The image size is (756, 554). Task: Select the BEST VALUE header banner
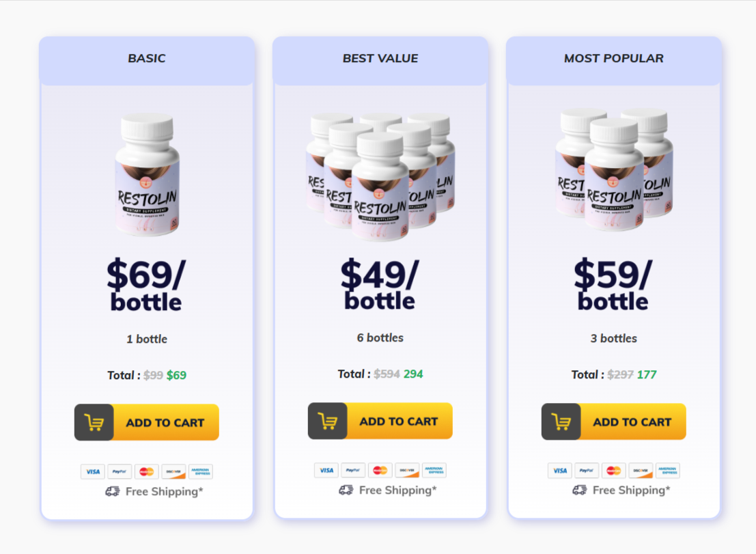tap(380, 58)
